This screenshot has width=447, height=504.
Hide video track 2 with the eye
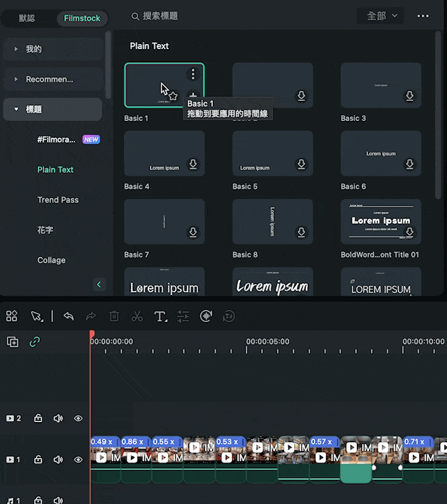[x=78, y=418]
